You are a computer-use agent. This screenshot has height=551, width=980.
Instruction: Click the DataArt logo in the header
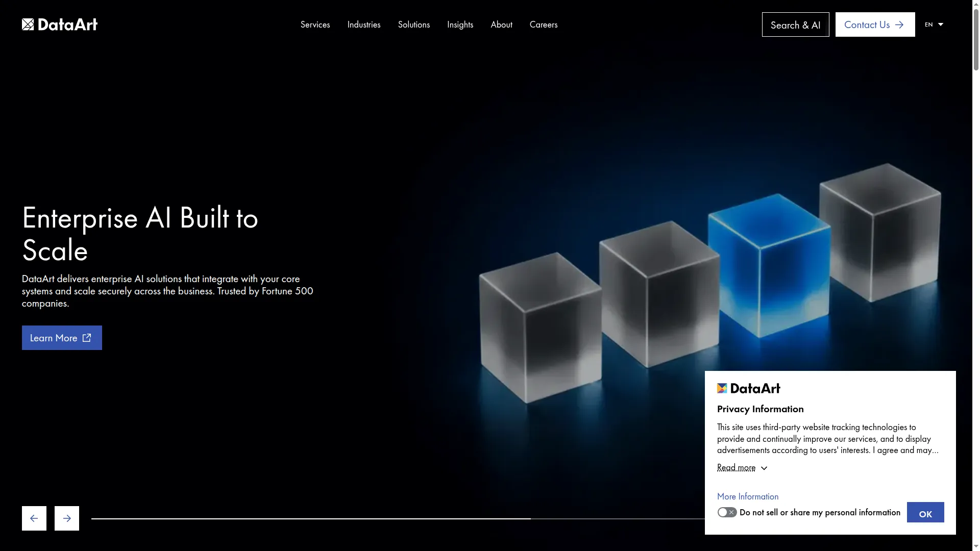point(59,24)
